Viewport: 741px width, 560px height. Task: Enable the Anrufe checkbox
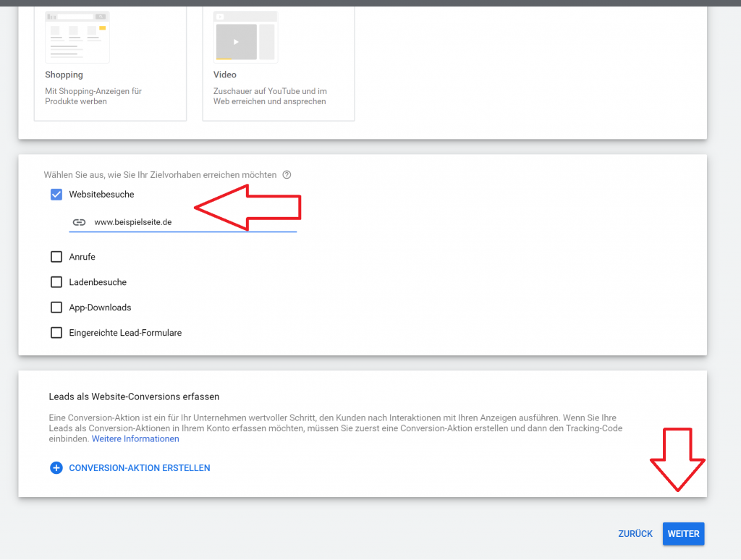pos(56,257)
